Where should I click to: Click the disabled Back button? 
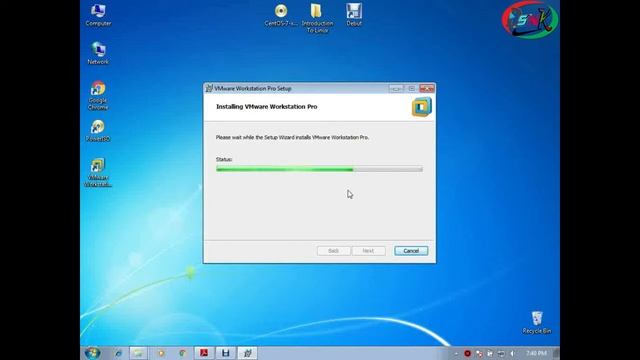pyautogui.click(x=333, y=251)
